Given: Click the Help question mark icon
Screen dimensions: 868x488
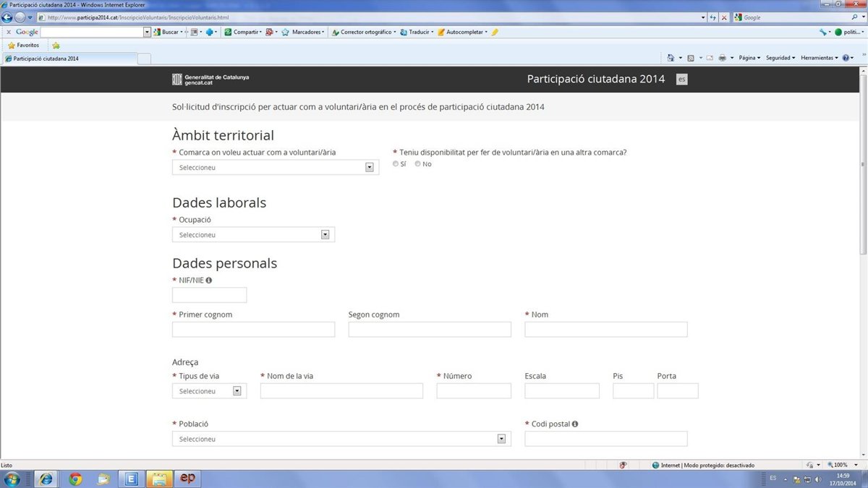Looking at the screenshot, I should [846, 58].
